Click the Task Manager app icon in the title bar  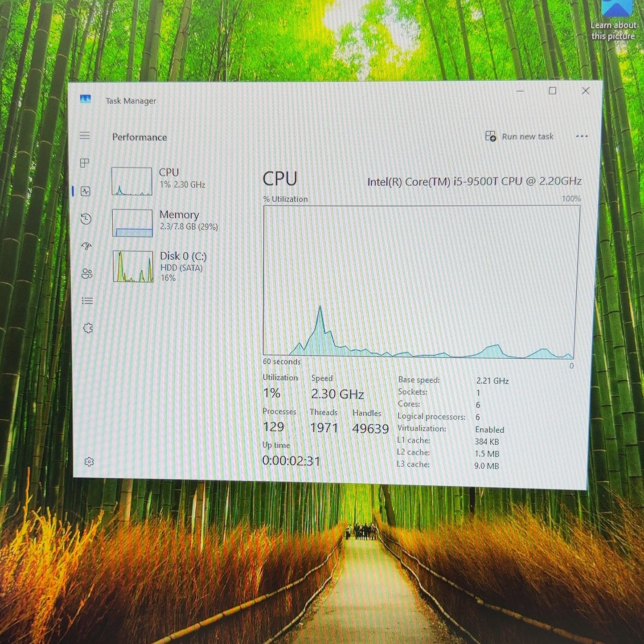85,99
